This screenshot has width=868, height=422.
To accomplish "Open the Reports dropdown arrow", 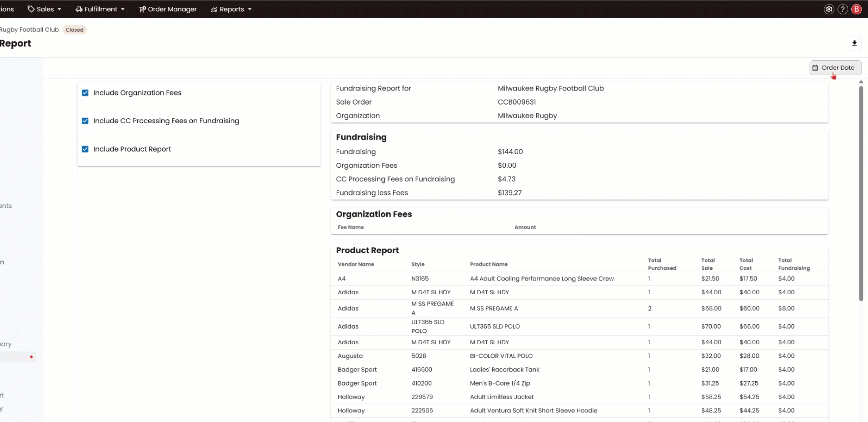I will (250, 9).
